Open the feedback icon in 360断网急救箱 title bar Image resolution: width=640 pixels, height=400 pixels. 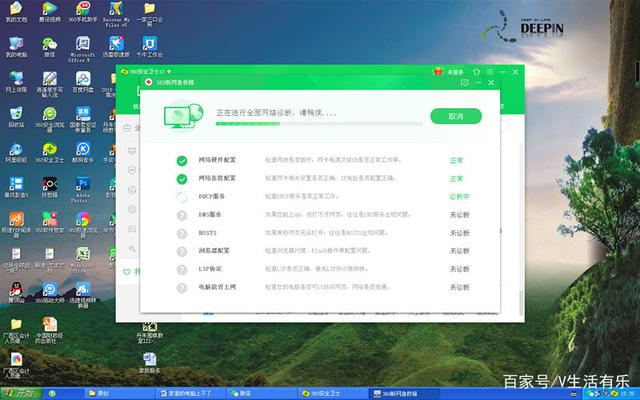464,82
